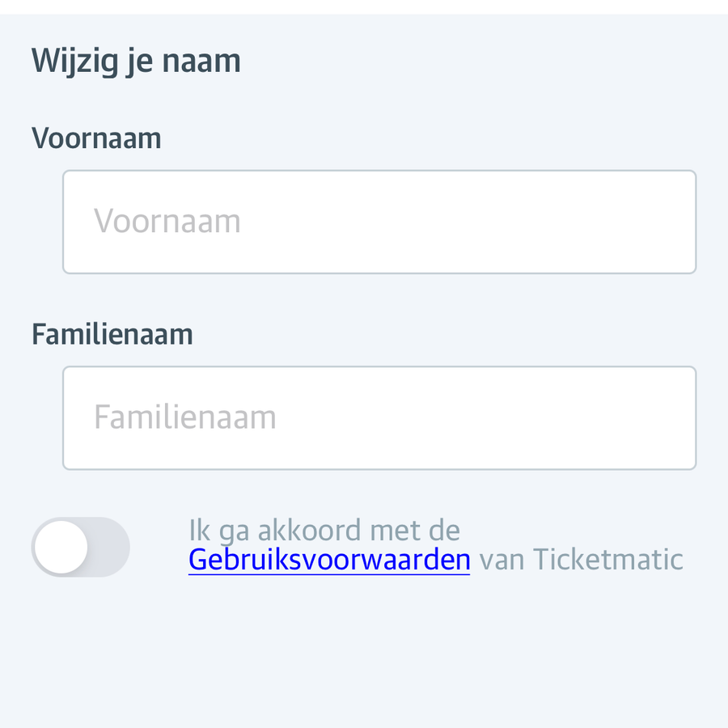Focus the last name box via its placeholder

click(x=184, y=417)
